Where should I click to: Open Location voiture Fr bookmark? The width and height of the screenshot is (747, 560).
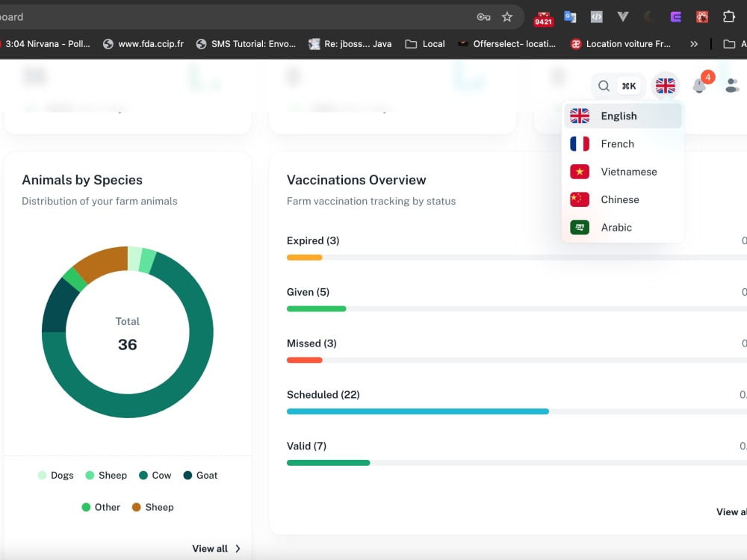tap(621, 44)
